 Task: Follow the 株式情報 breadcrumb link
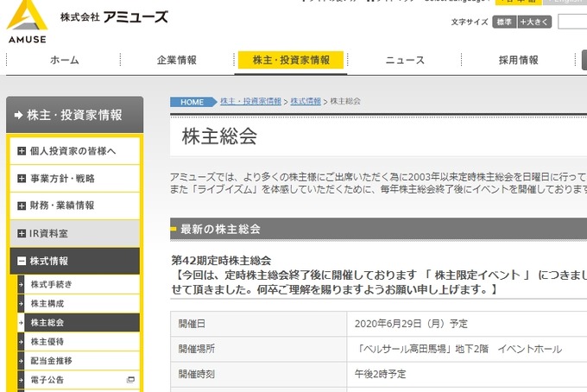(x=306, y=101)
